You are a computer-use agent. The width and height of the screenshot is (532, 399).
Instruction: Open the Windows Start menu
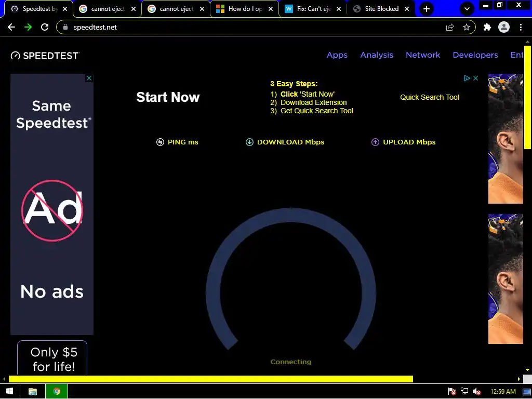point(10,392)
